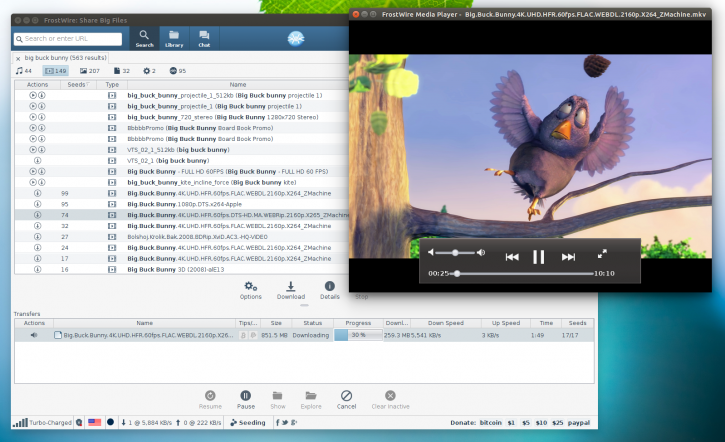
Task: Open the Chat tab in FrostWire toolbar
Action: [x=204, y=39]
